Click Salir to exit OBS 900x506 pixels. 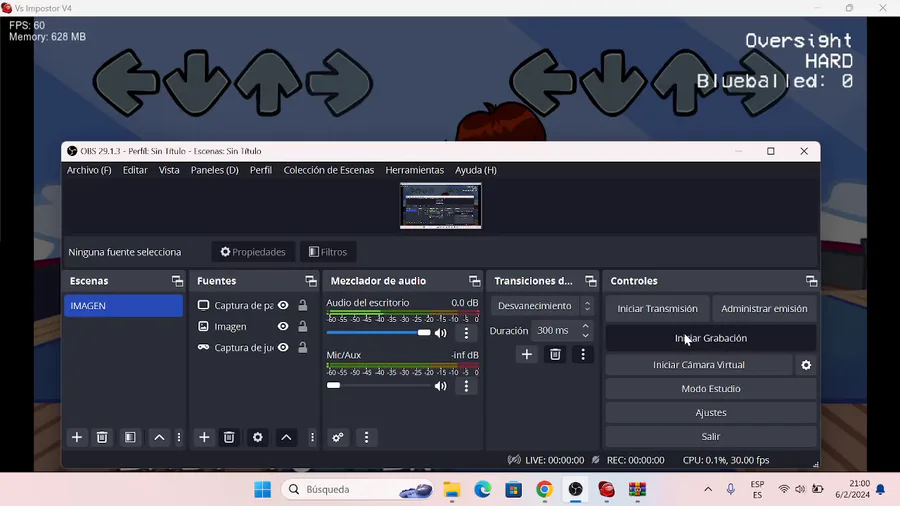pos(711,437)
